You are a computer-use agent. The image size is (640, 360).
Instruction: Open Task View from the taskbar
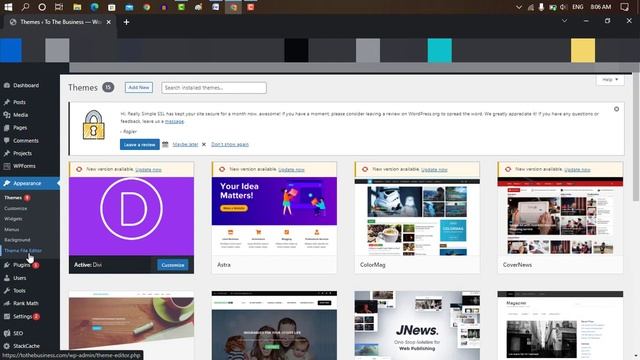(x=59, y=7)
